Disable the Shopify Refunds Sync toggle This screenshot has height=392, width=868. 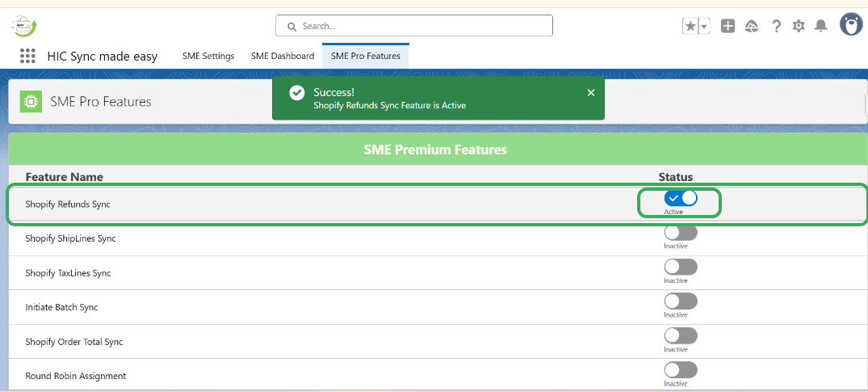[680, 198]
